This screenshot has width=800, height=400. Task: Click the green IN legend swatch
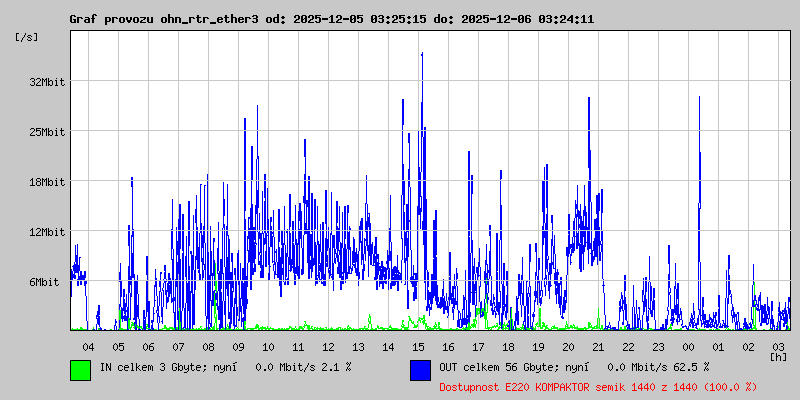tap(80, 369)
